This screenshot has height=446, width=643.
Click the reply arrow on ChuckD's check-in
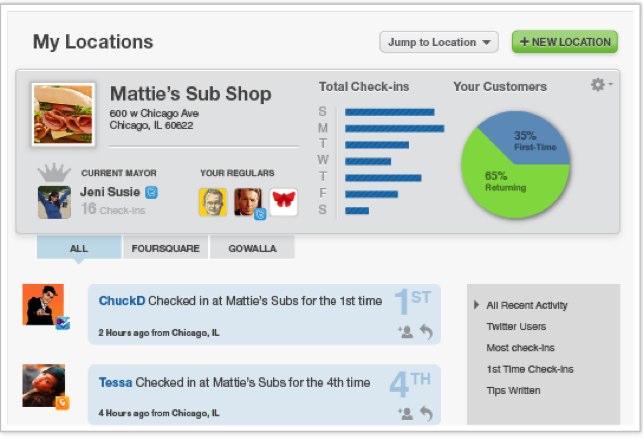coord(427,332)
